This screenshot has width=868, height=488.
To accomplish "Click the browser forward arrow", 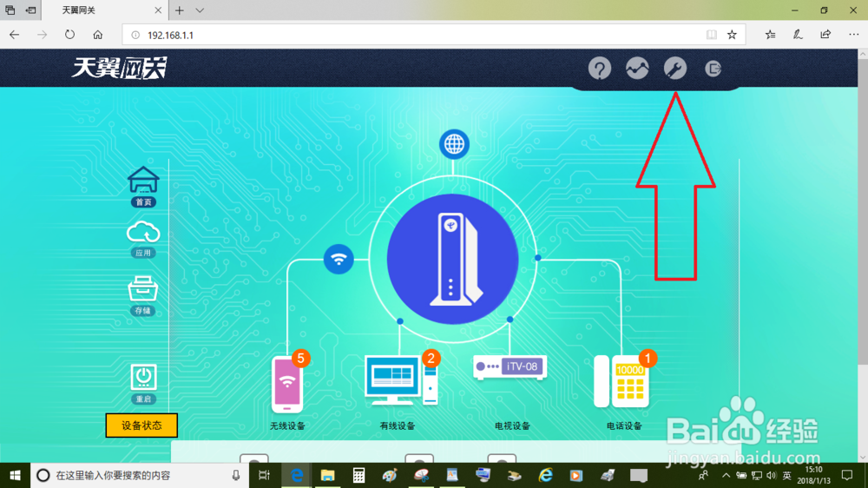I will (42, 35).
